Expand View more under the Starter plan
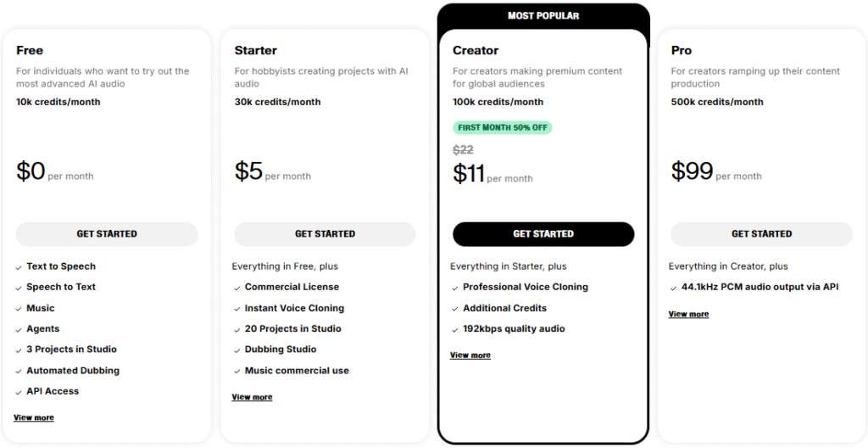This screenshot has width=868, height=448. pyautogui.click(x=252, y=397)
